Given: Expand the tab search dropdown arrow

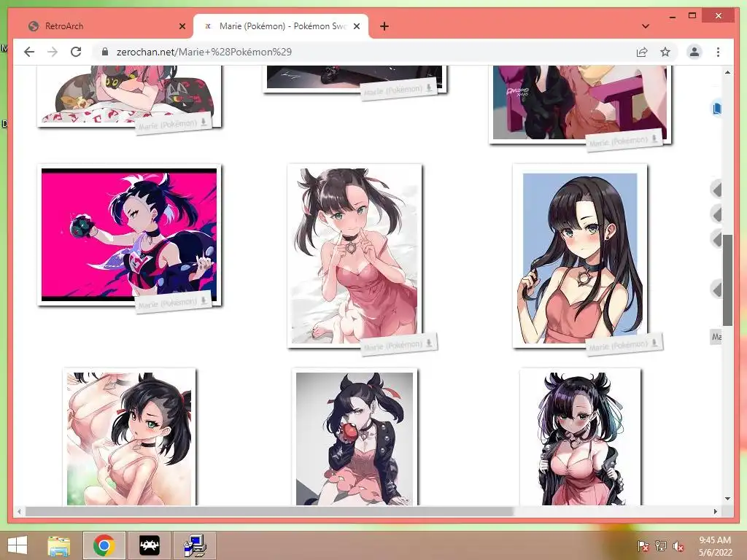Looking at the screenshot, I should point(646,26).
